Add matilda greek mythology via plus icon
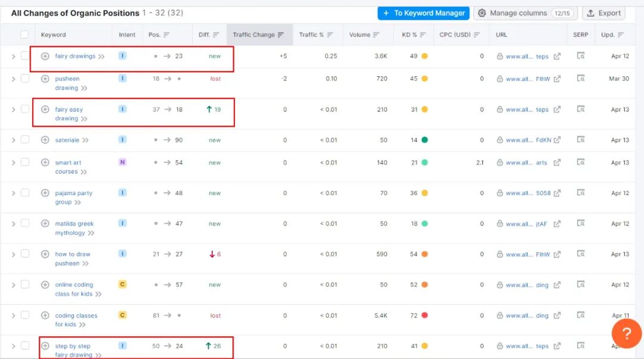This screenshot has width=644, height=359. coord(45,224)
